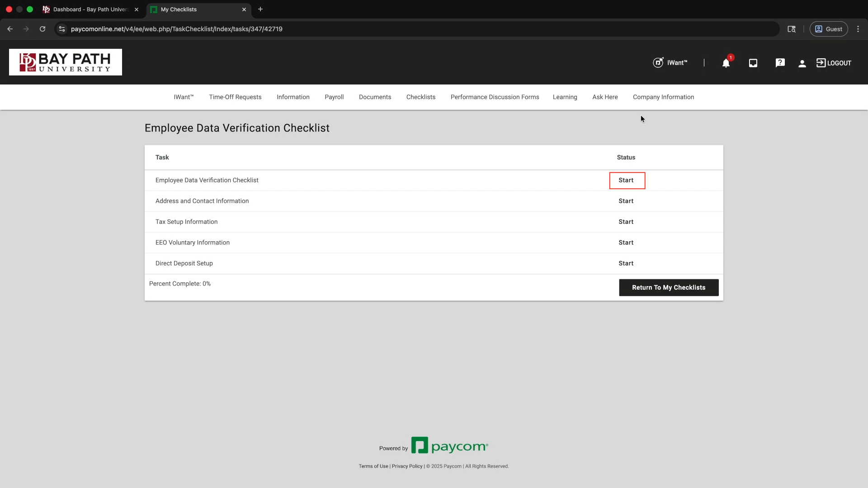Click the browser address bar URL
Viewport: 868px width, 488px height.
click(176, 29)
